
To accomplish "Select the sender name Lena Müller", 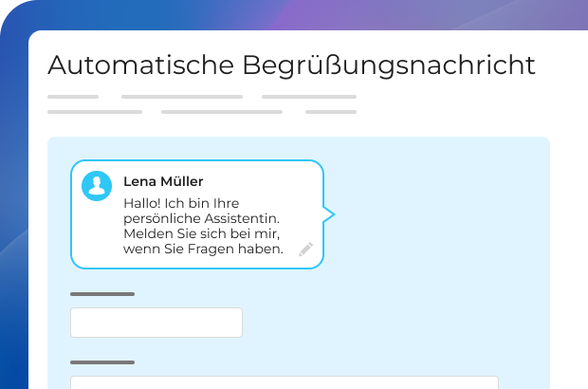I will [163, 181].
